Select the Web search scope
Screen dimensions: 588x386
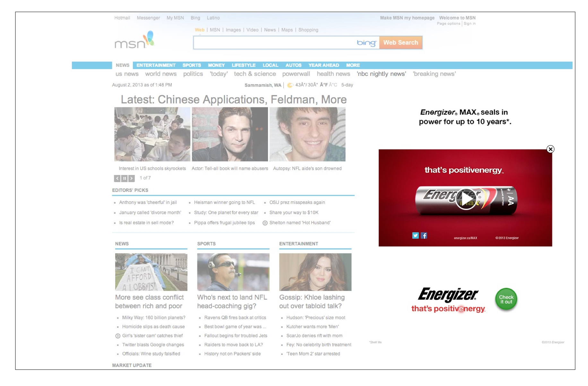point(199,30)
